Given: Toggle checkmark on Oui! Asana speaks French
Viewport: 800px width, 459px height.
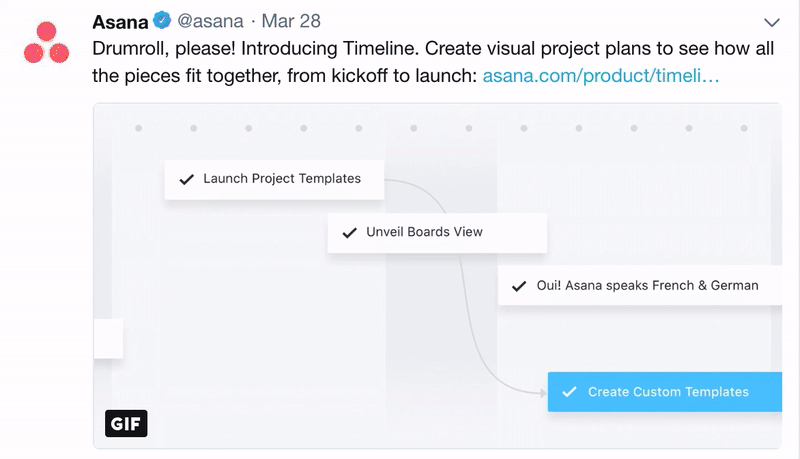Looking at the screenshot, I should coord(519,286).
